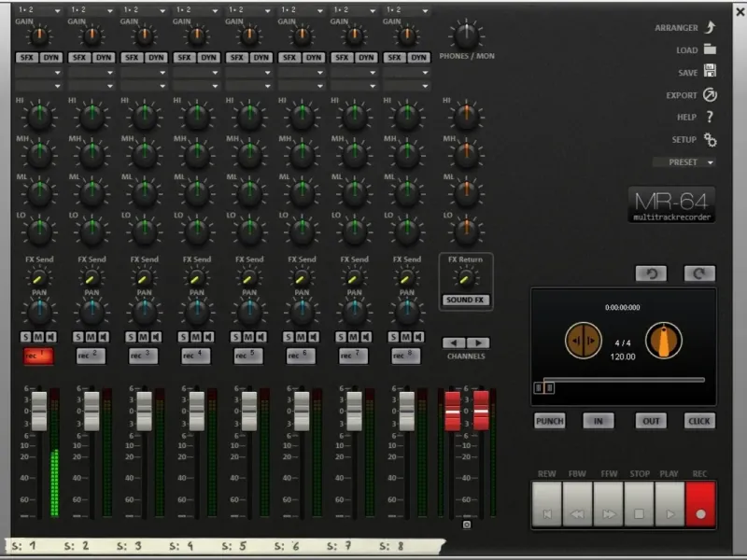Click channel 2 GAIN knob
Screen dimensions: 747x560
[x=92, y=35]
